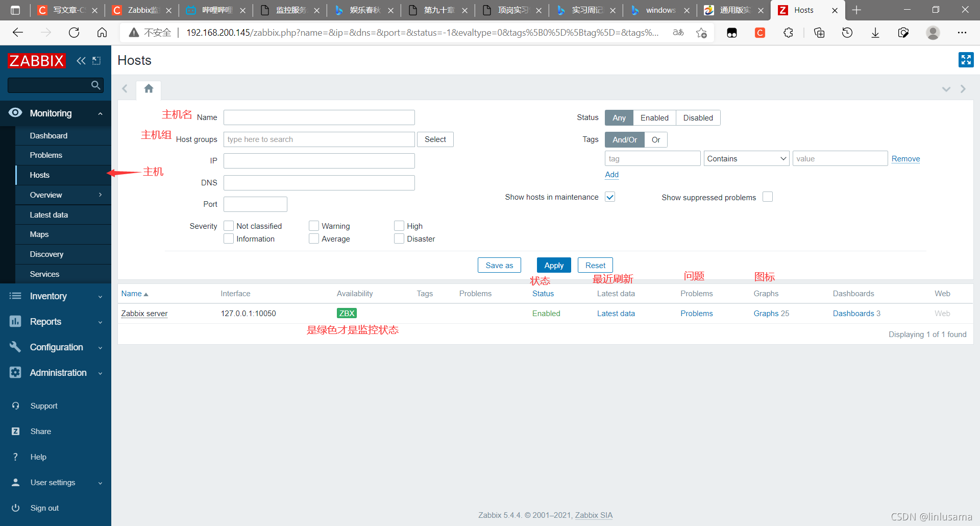Click the browser home icon
The image size is (980, 526).
[x=102, y=33]
